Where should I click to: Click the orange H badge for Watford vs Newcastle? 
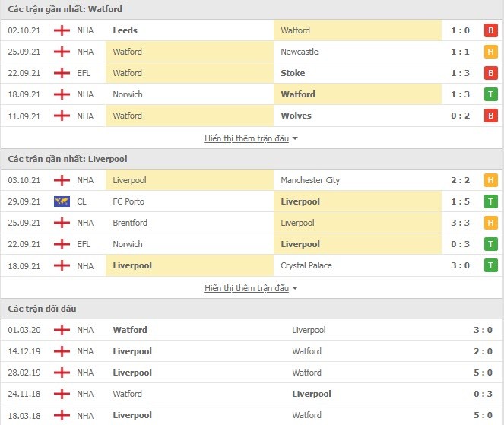(x=490, y=52)
